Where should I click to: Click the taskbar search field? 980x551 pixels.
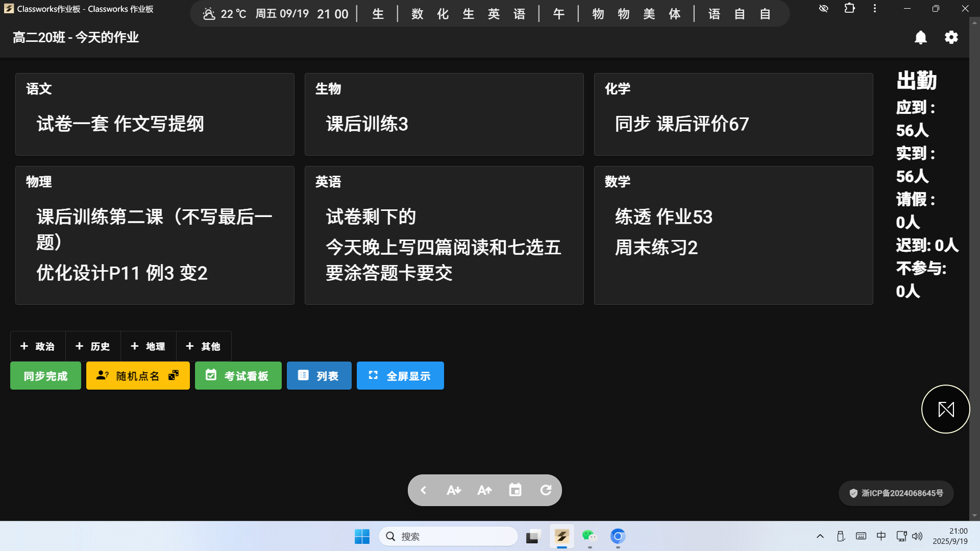click(x=448, y=537)
